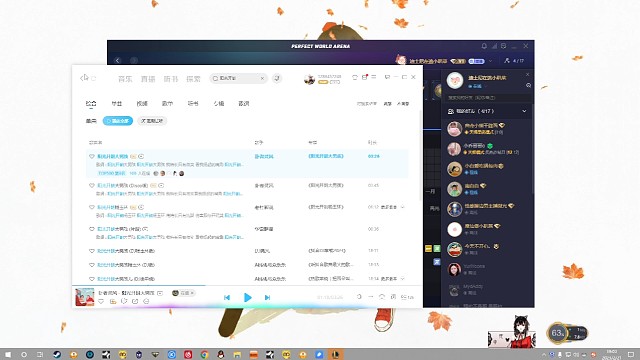This screenshot has width=640, height=360.
Task: Click the network signal icon in Perfect World Arena
Action: tap(494, 46)
